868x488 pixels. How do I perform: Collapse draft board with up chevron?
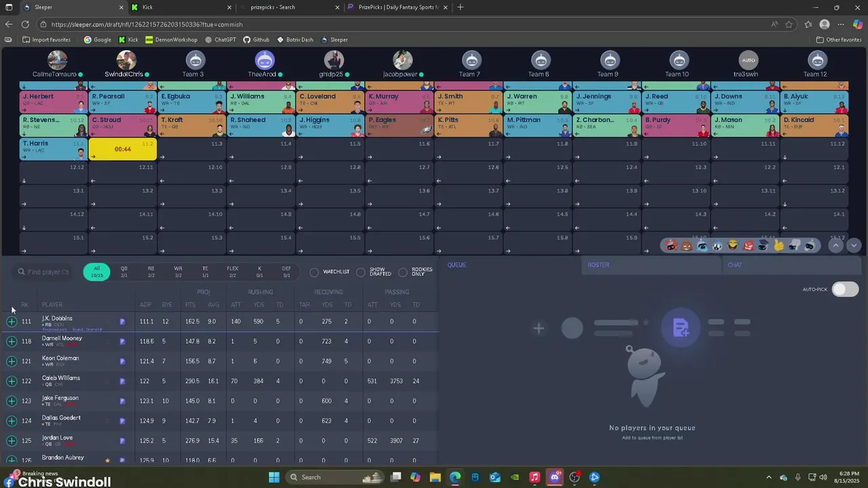[x=836, y=245]
